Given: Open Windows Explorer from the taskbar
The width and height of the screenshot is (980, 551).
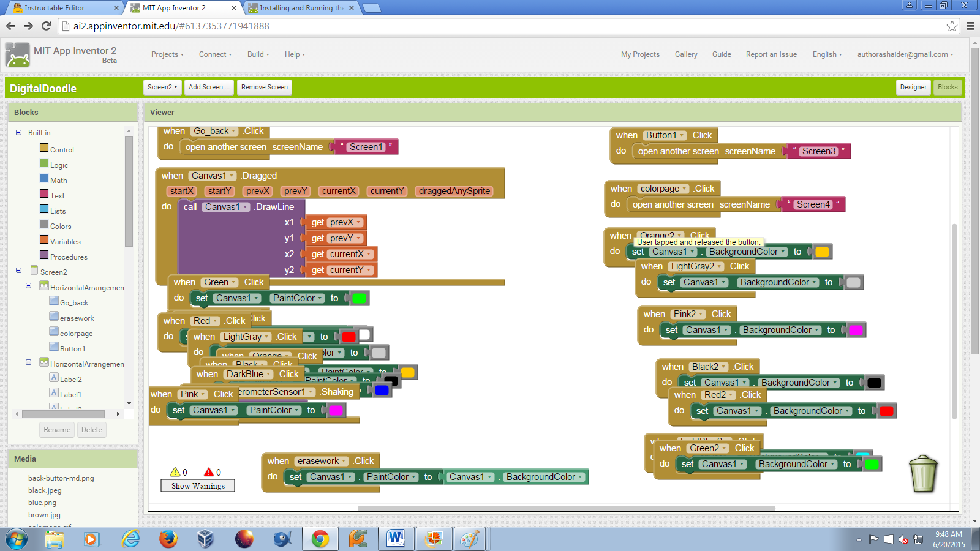Looking at the screenshot, I should [55, 539].
